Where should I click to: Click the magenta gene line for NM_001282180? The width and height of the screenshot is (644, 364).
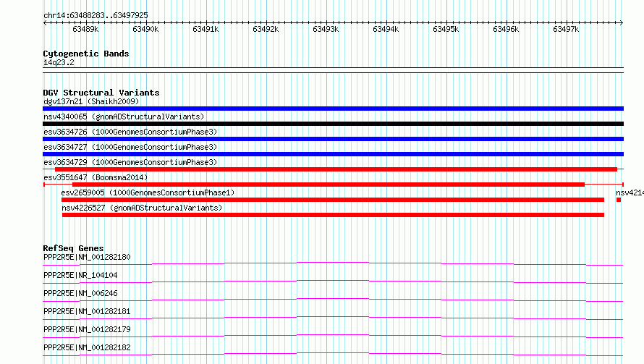point(333,262)
